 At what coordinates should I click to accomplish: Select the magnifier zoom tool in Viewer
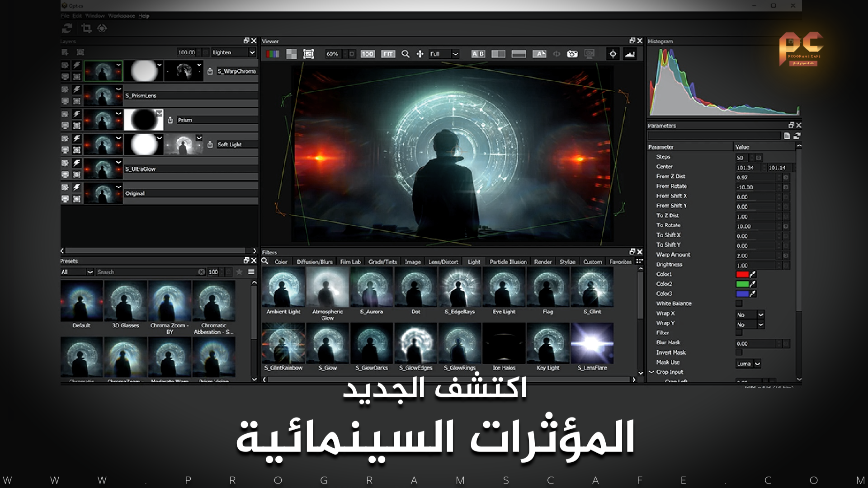(406, 54)
